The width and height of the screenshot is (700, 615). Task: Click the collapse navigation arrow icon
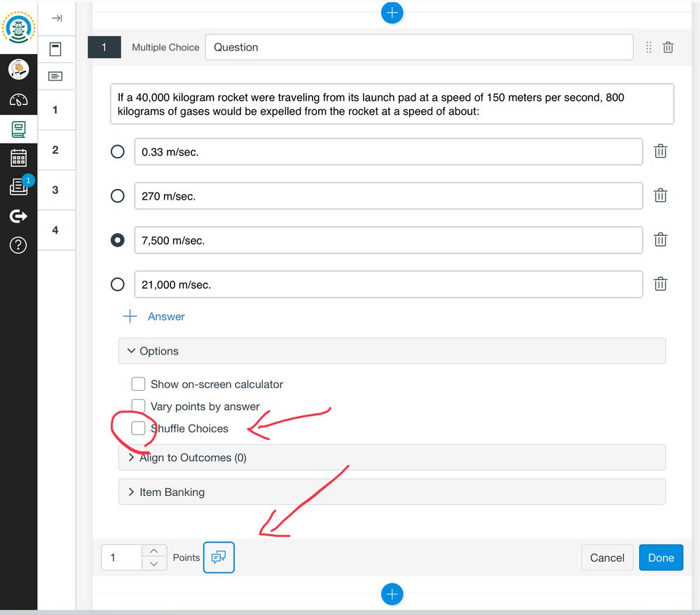[x=57, y=18]
